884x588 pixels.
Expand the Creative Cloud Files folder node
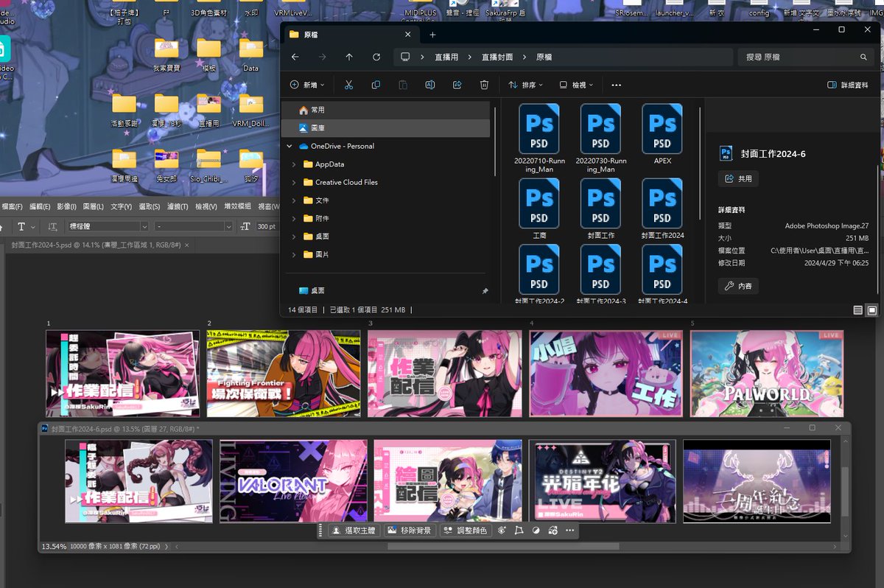pos(295,182)
